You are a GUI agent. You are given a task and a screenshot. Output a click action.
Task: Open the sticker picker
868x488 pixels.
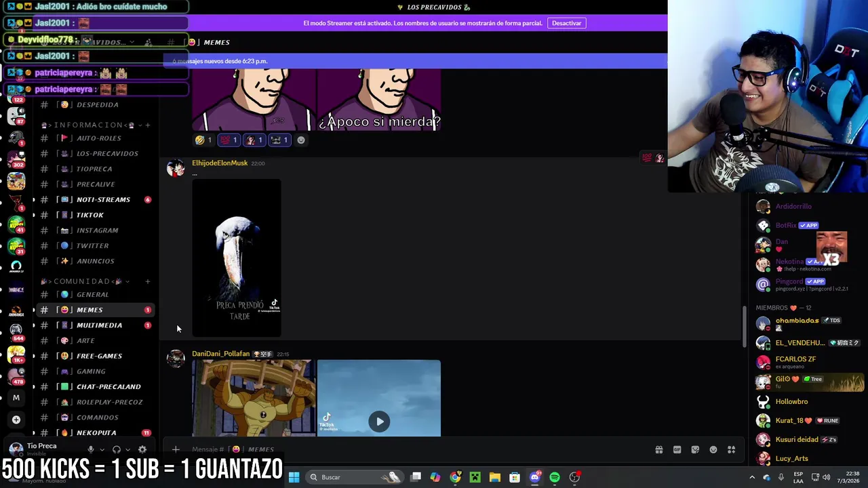[695, 449]
